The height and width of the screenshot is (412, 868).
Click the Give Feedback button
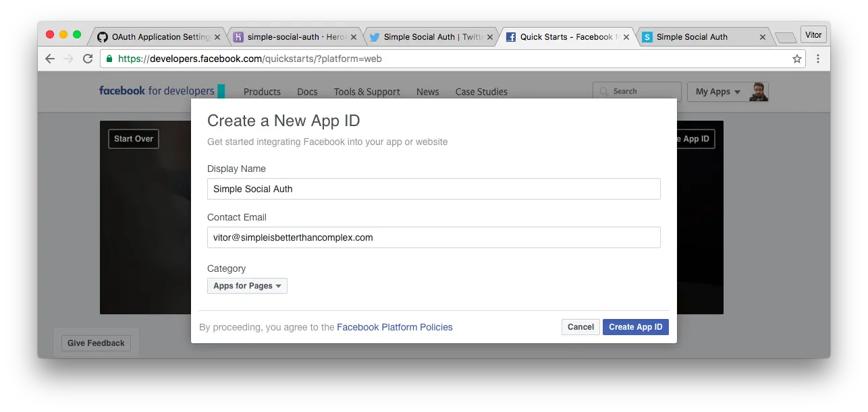point(96,343)
